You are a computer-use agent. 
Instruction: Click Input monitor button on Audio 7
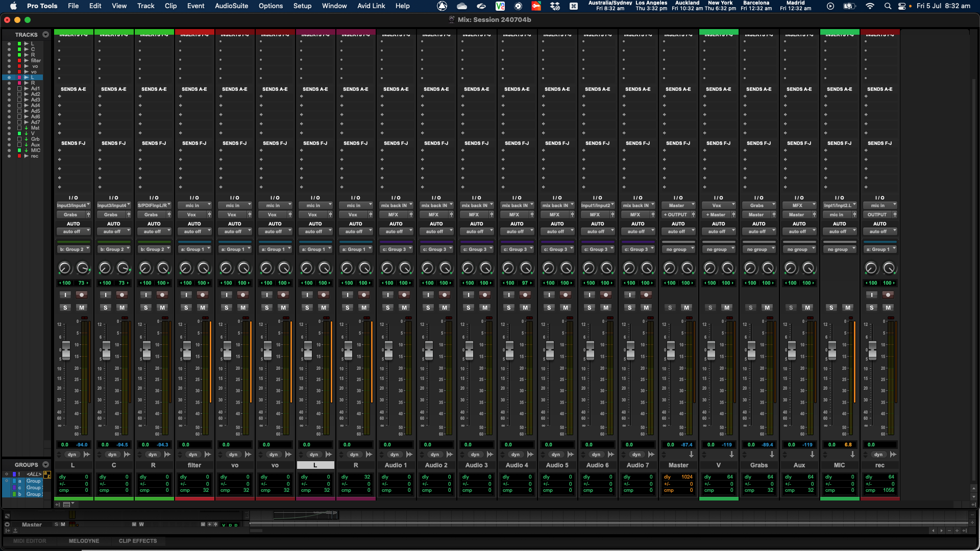click(630, 295)
